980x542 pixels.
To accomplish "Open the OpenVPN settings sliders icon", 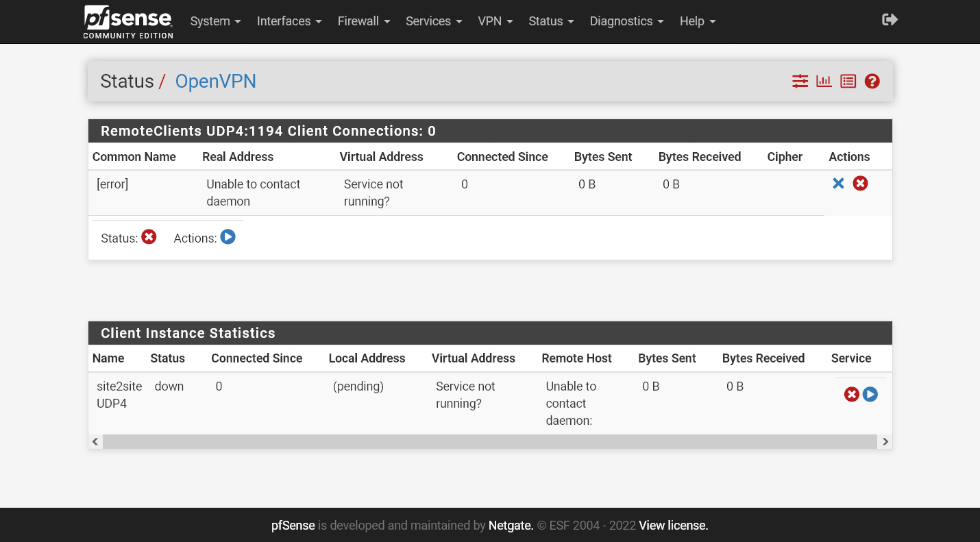I will tap(800, 81).
